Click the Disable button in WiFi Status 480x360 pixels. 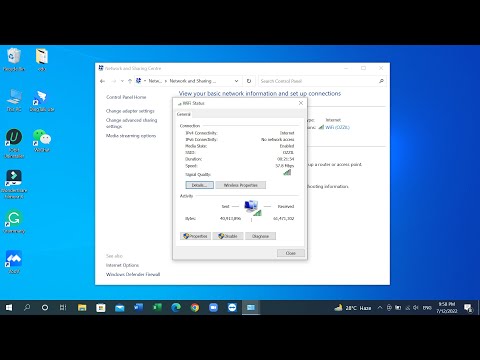tap(228, 236)
